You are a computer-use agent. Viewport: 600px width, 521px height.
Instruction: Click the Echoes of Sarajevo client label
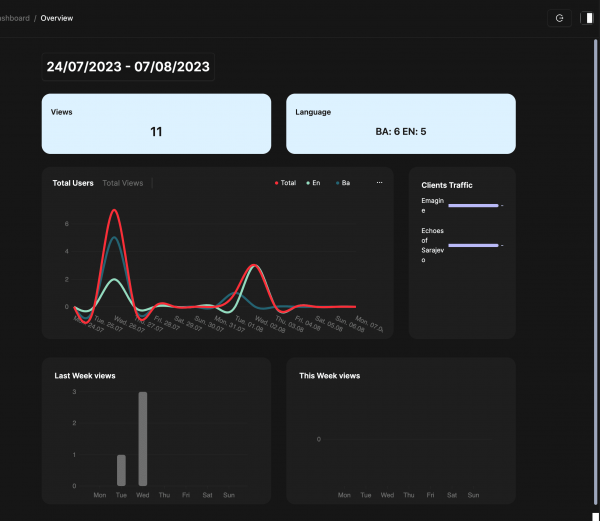click(432, 245)
